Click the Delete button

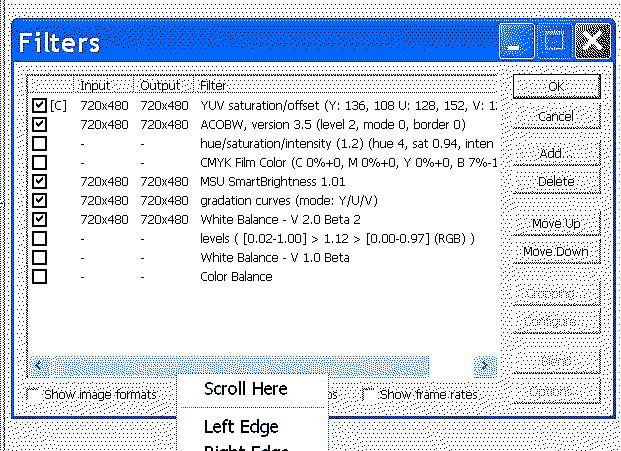click(x=556, y=181)
